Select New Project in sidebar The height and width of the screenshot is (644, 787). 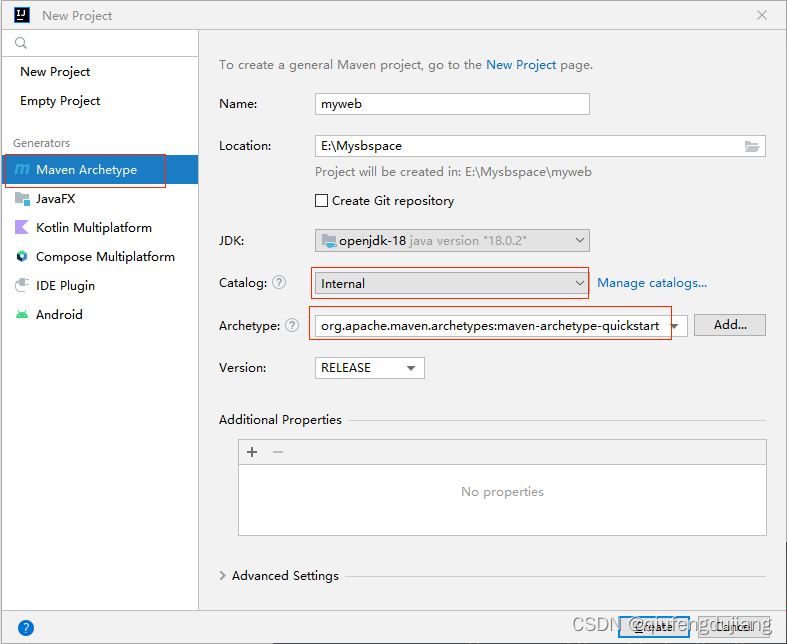[x=55, y=72]
